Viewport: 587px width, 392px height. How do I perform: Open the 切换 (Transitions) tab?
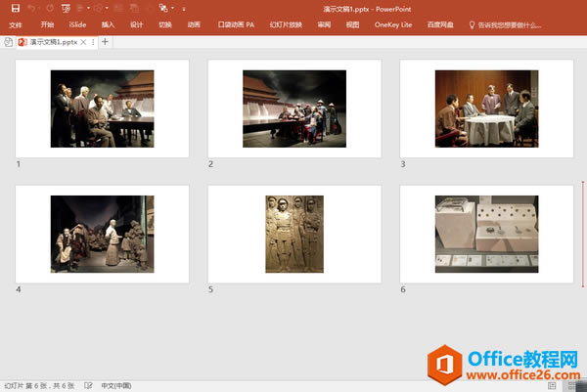pyautogui.click(x=165, y=24)
